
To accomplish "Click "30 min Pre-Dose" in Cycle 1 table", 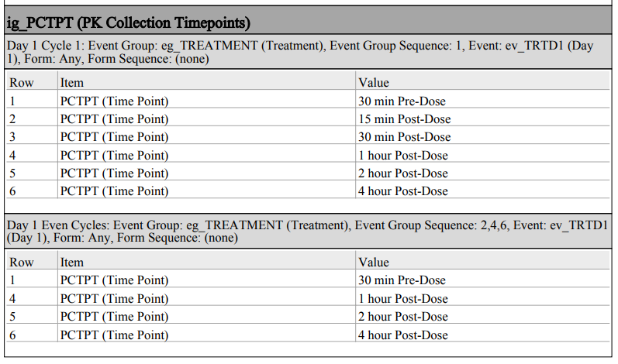I will click(402, 101).
